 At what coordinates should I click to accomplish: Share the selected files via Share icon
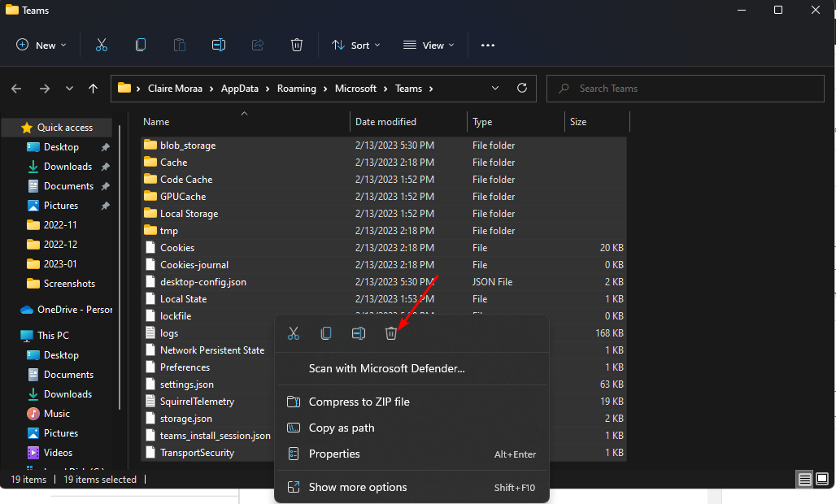click(257, 45)
